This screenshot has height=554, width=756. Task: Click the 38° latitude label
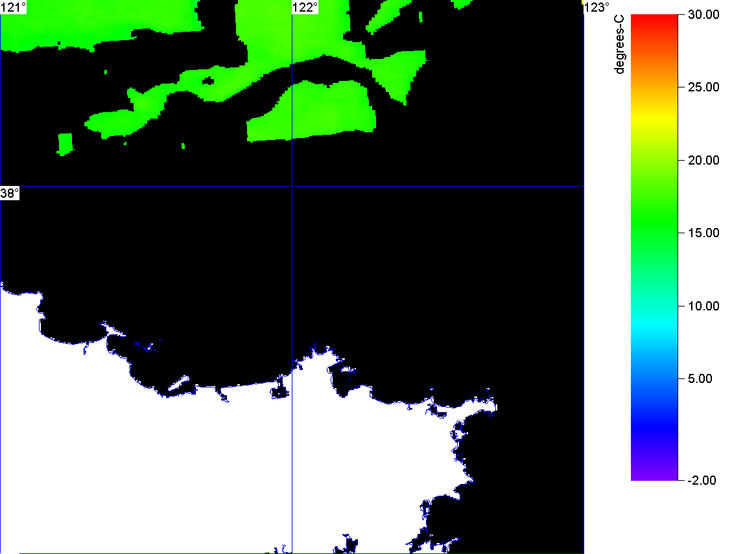coord(10,193)
